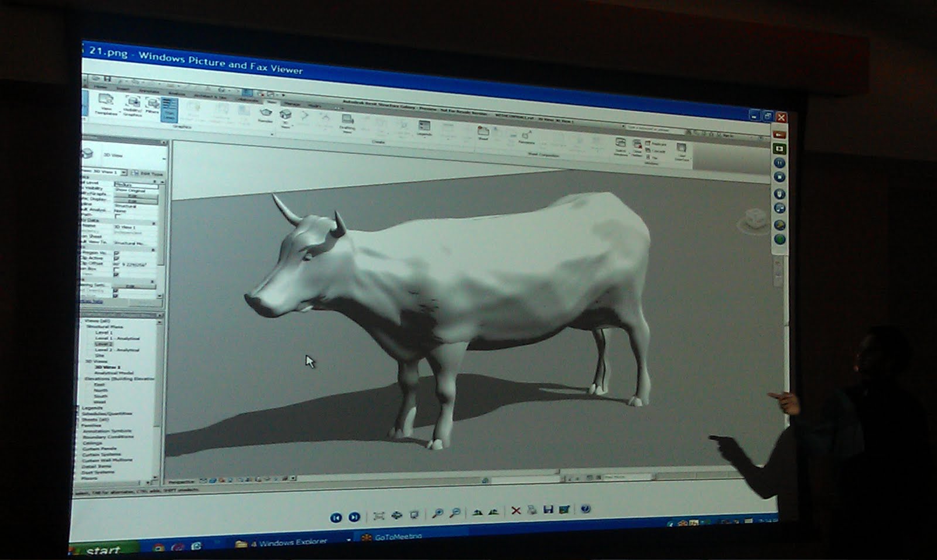937x560 pixels.
Task: Print the current image
Action: click(x=532, y=510)
